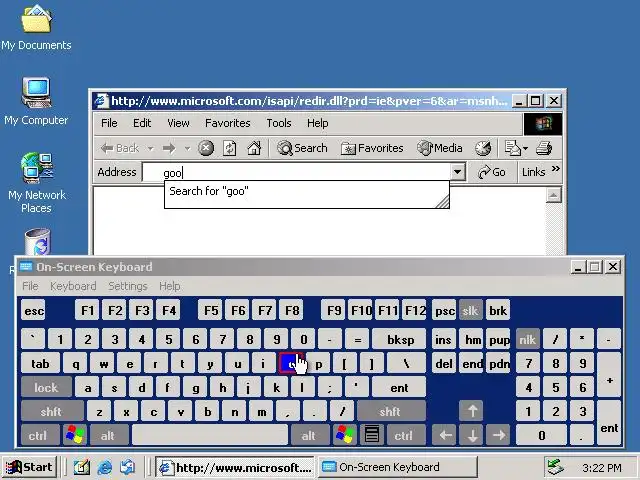Click the del key on keyboard
This screenshot has width=640, height=480.
pos(444,363)
